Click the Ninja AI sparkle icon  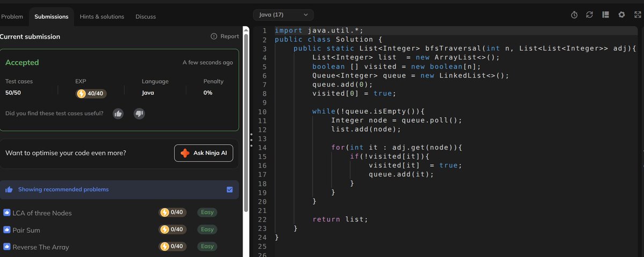185,153
